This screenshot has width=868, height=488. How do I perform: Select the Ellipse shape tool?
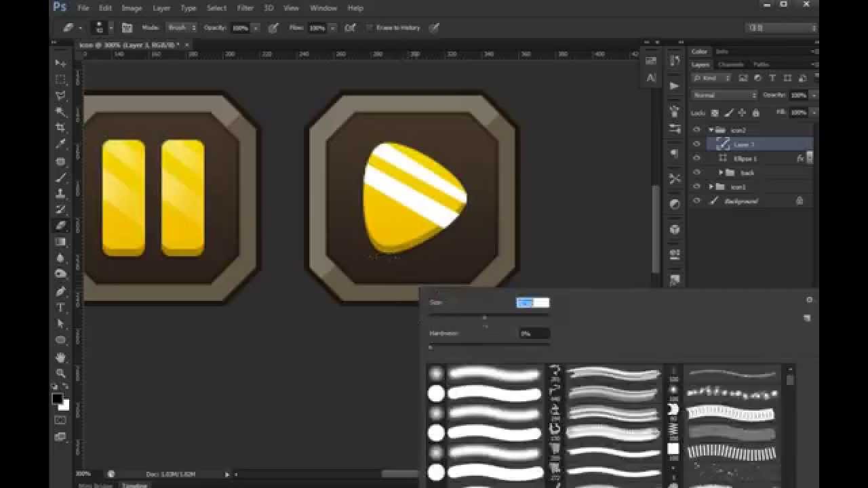click(x=61, y=340)
